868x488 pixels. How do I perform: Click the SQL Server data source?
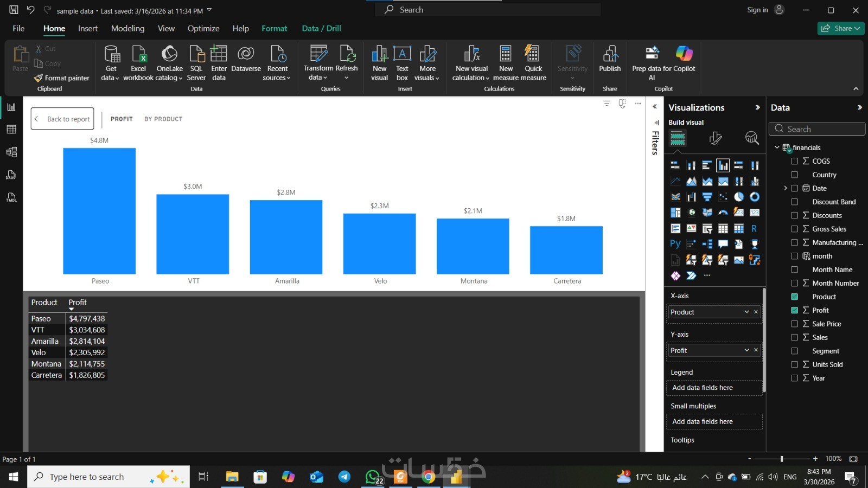[x=196, y=63]
